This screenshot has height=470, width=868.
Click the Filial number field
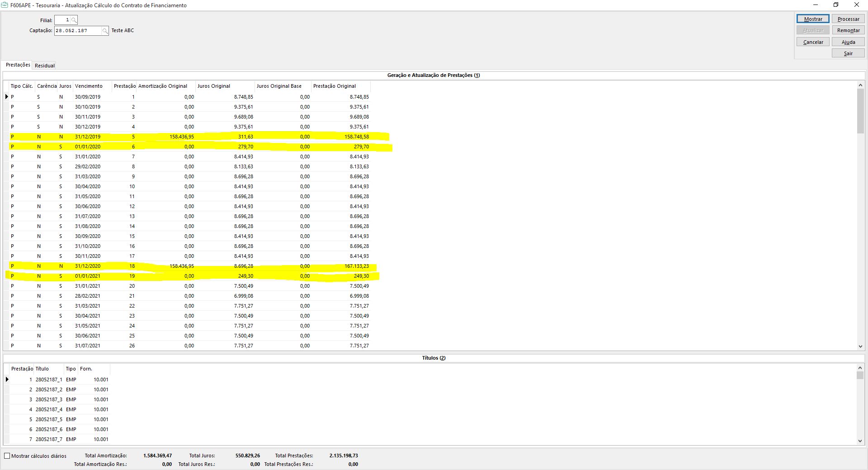point(62,20)
